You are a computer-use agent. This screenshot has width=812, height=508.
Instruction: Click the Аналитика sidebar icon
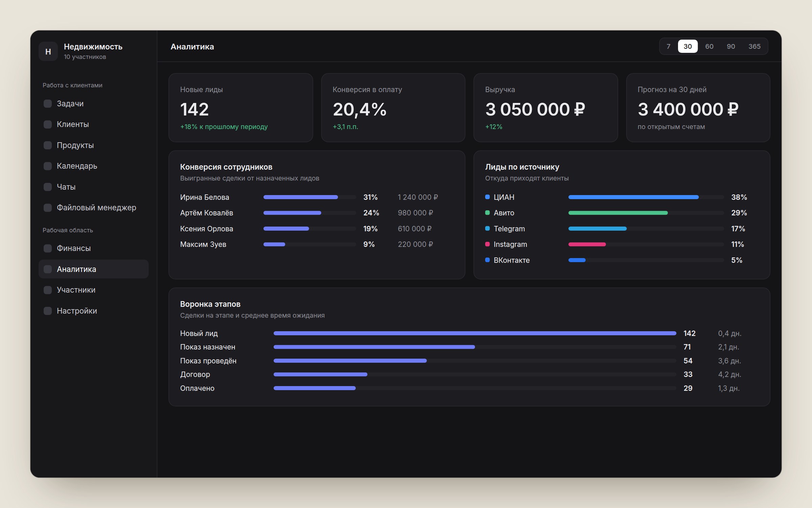[48, 269]
